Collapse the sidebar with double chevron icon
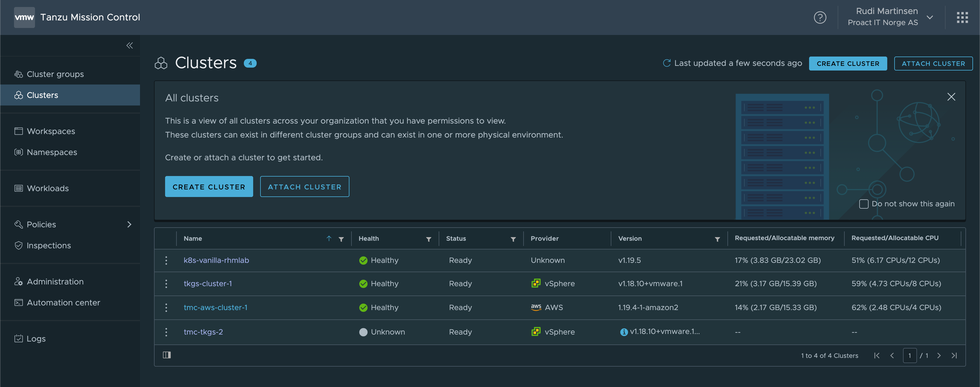The width and height of the screenshot is (980, 387). (130, 46)
